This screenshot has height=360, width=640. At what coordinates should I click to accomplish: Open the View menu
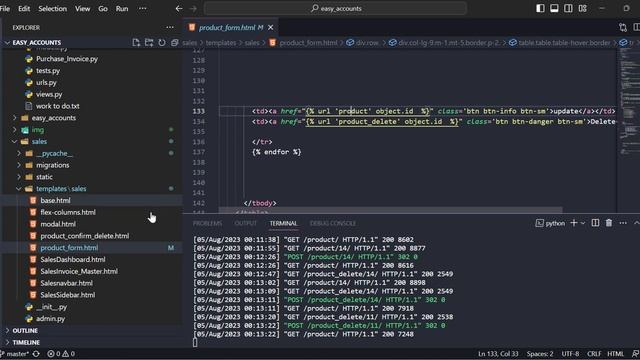pos(82,8)
